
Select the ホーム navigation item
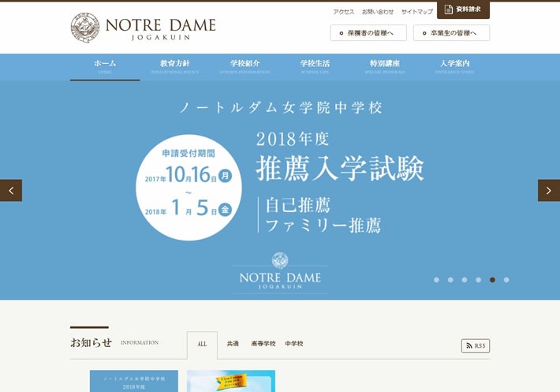[x=105, y=67]
